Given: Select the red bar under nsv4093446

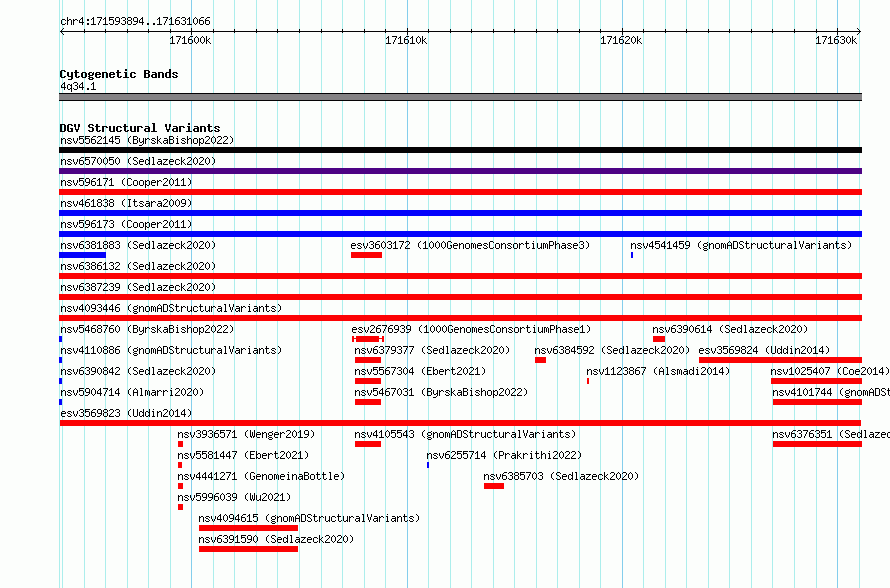Looking at the screenshot, I should pyautogui.click(x=460, y=318).
